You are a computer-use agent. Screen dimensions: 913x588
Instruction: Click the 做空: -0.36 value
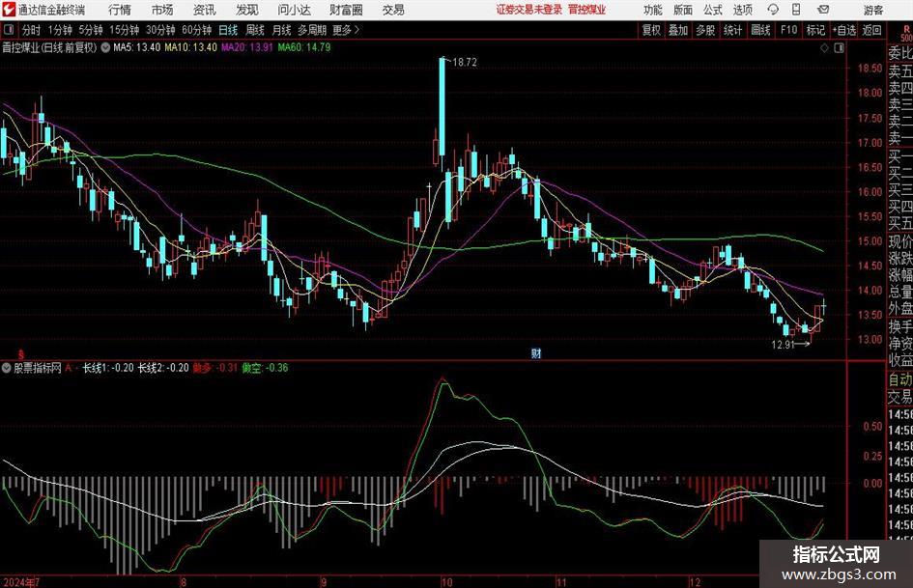tap(265, 368)
